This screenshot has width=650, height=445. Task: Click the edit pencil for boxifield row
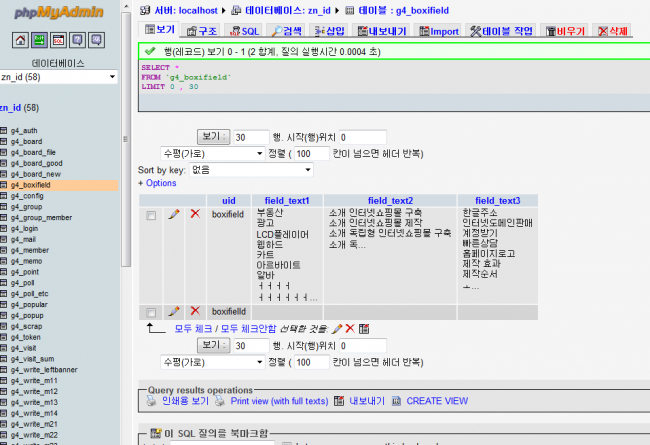[174, 214]
